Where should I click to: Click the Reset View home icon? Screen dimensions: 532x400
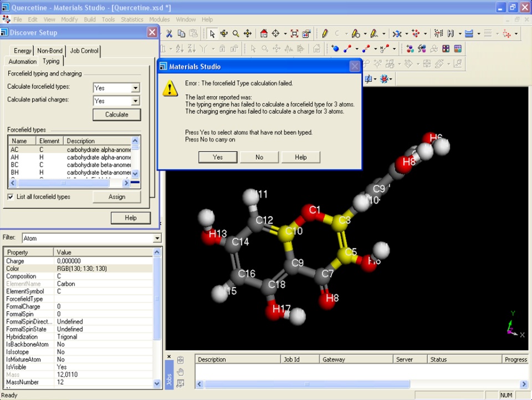264,33
